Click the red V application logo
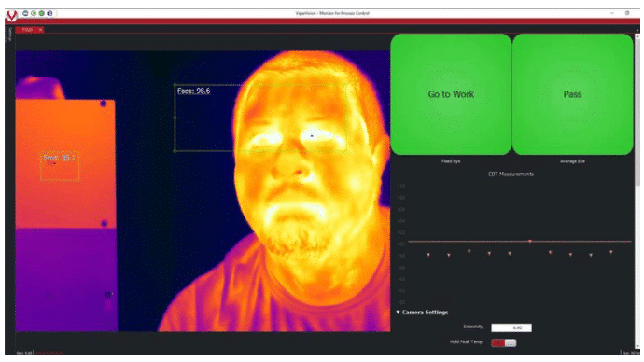 (x=11, y=16)
